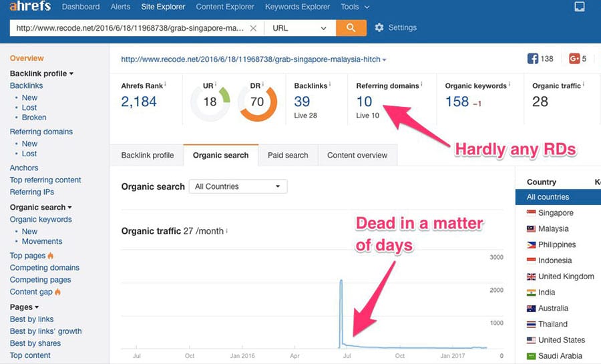The image size is (601, 364).
Task: Click the notification icon in top right corner
Action: (579, 7)
